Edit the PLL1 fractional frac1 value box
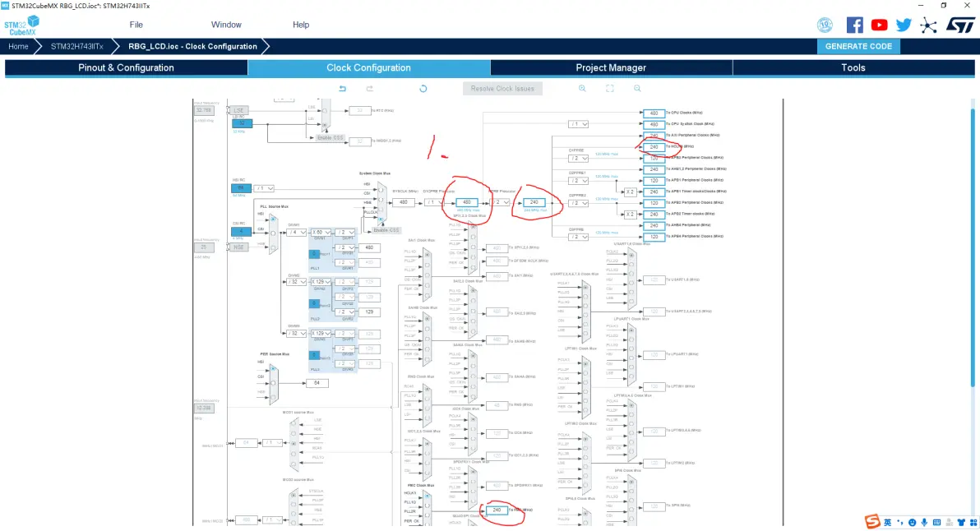 tap(314, 254)
